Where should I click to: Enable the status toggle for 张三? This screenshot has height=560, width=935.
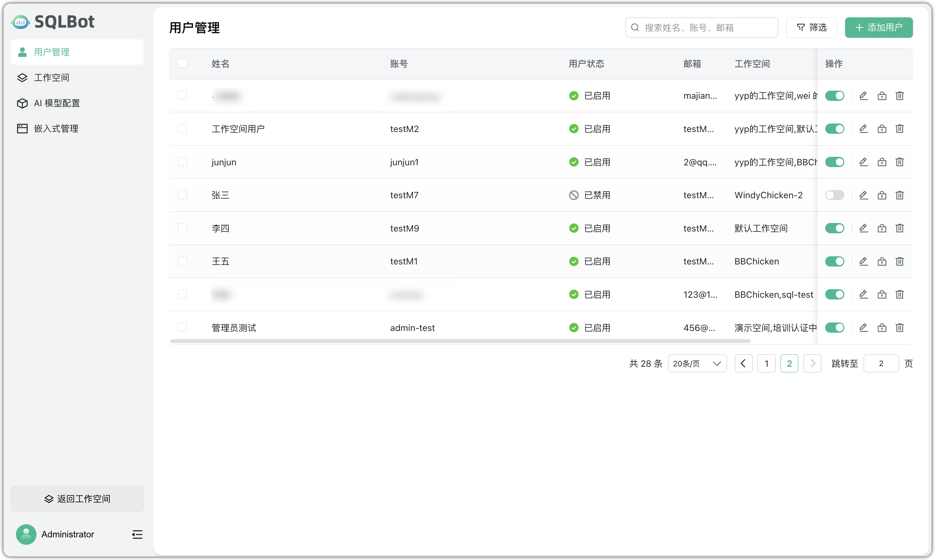pos(834,195)
